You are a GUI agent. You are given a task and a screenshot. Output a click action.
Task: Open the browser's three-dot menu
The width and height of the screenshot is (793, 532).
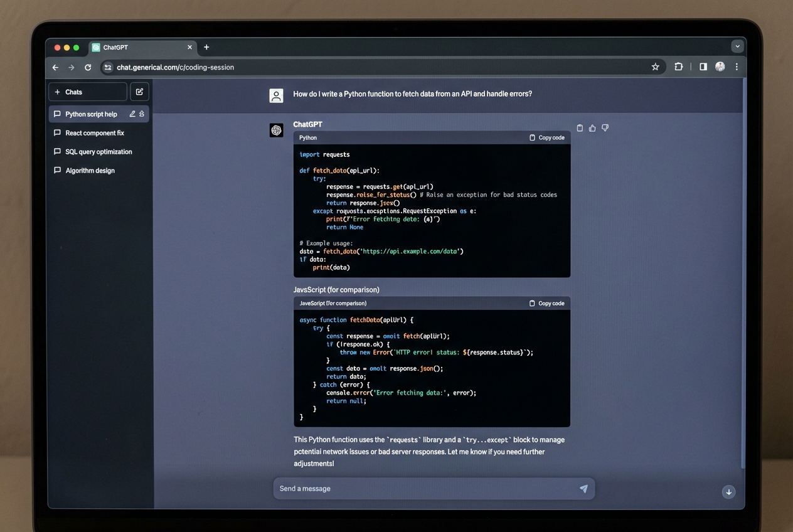click(737, 67)
